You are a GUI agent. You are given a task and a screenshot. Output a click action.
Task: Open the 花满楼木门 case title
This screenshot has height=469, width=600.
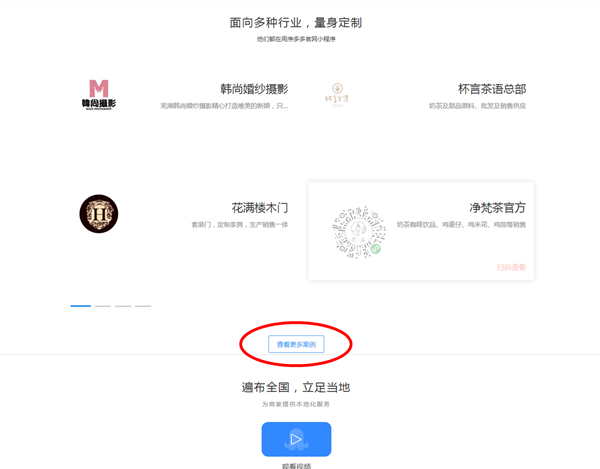point(260,208)
